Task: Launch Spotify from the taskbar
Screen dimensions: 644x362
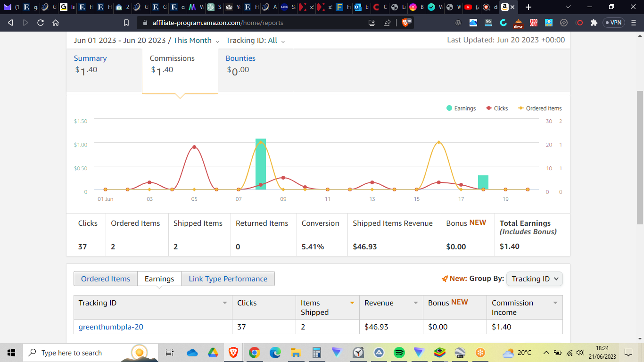Action: click(x=399, y=353)
